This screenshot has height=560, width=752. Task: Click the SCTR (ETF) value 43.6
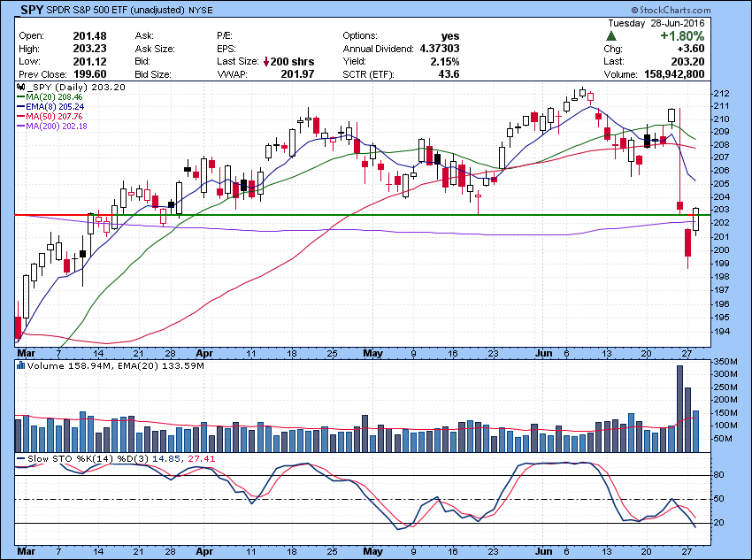449,74
